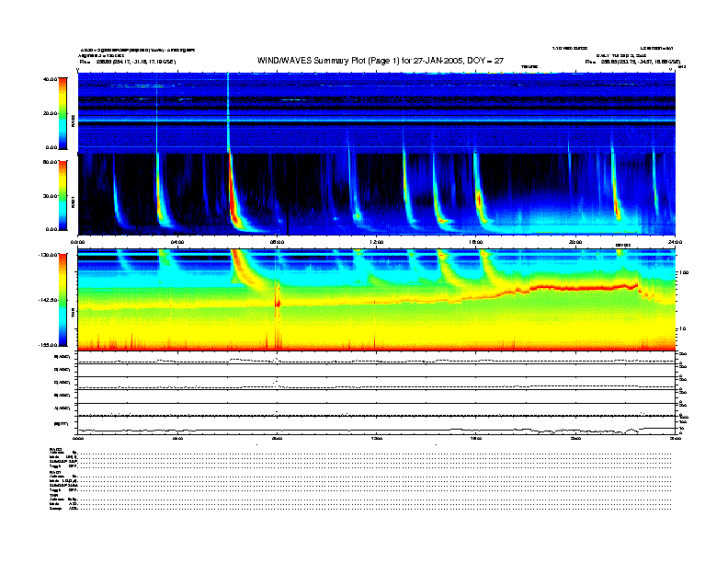
Task: Click the 12:00 label below RAD1 spectrogram
Action: click(376, 242)
